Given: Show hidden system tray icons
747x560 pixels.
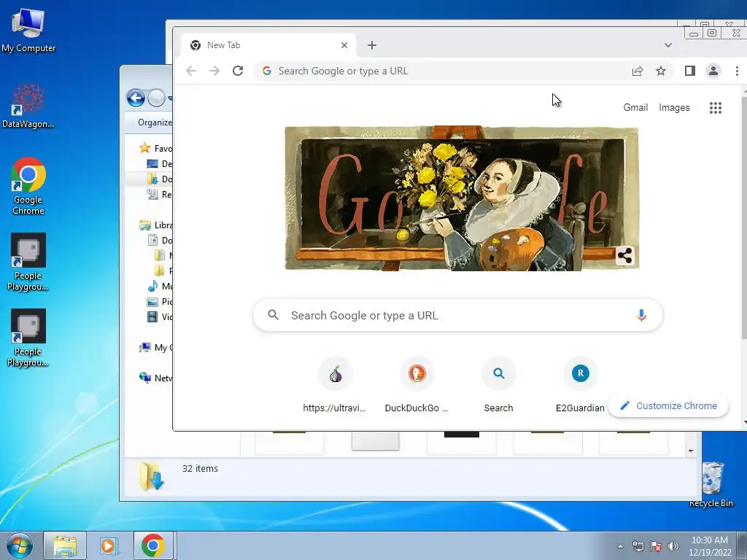Looking at the screenshot, I should (620, 546).
